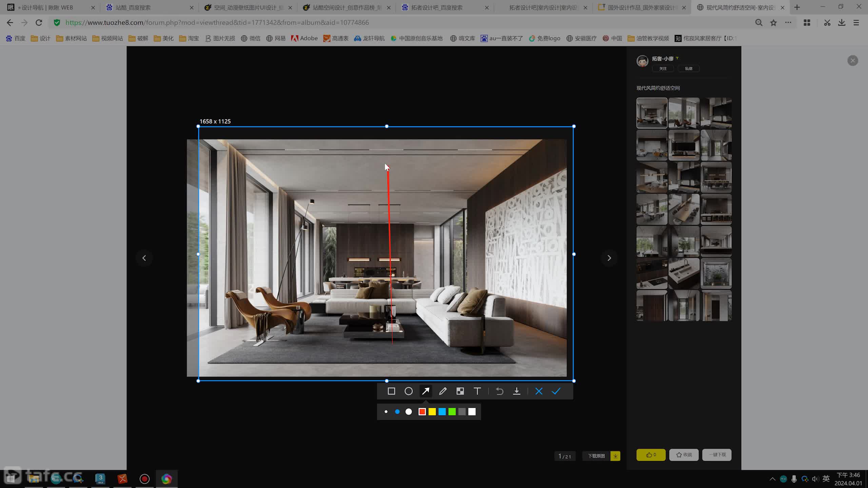Pick the green color swatch
The height and width of the screenshot is (488, 868).
[452, 412]
